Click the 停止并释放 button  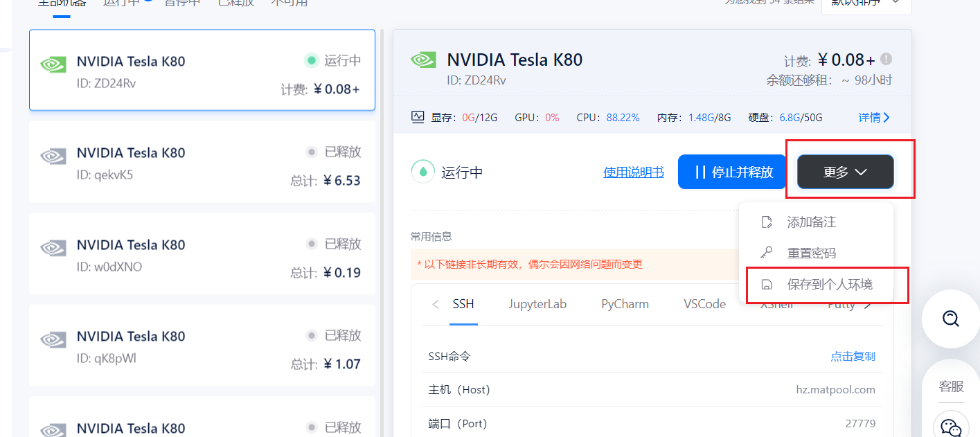click(732, 172)
